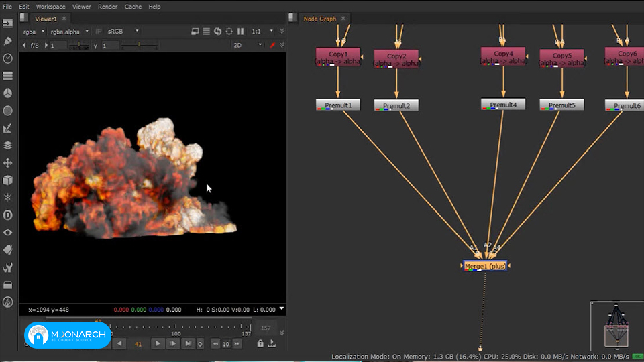Open the Furnace plugins icon

point(8,302)
